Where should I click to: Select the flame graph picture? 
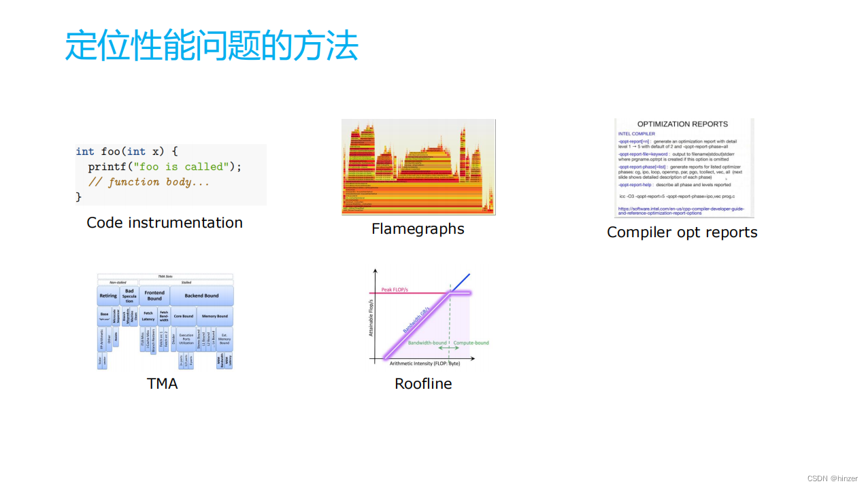pyautogui.click(x=418, y=167)
